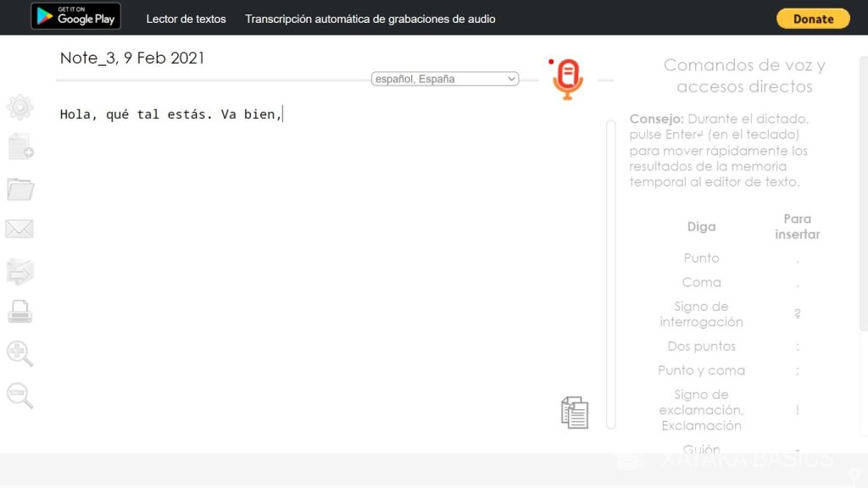Stop dictation with the red microphone icon
This screenshot has width=868, height=488.
(x=567, y=79)
